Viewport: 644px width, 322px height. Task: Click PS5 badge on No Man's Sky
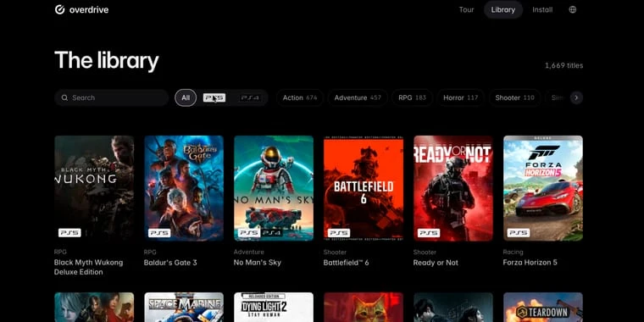[x=249, y=233]
